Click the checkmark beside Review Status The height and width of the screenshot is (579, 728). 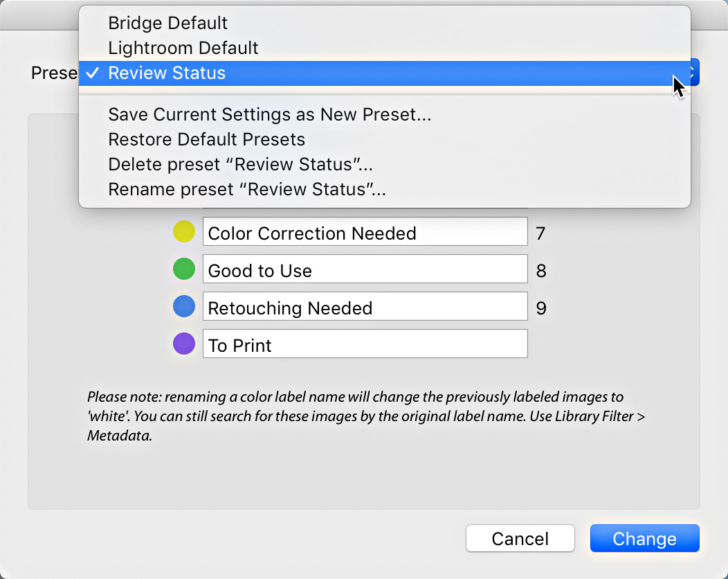pos(93,73)
